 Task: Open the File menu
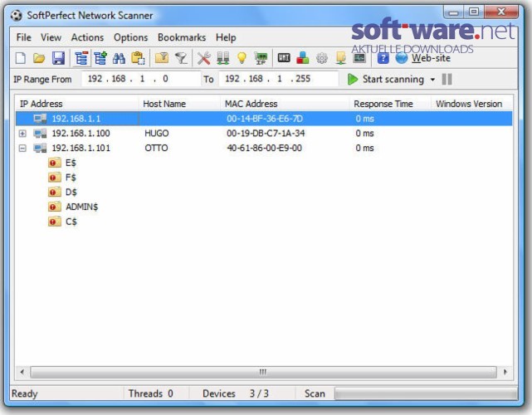tap(24, 37)
